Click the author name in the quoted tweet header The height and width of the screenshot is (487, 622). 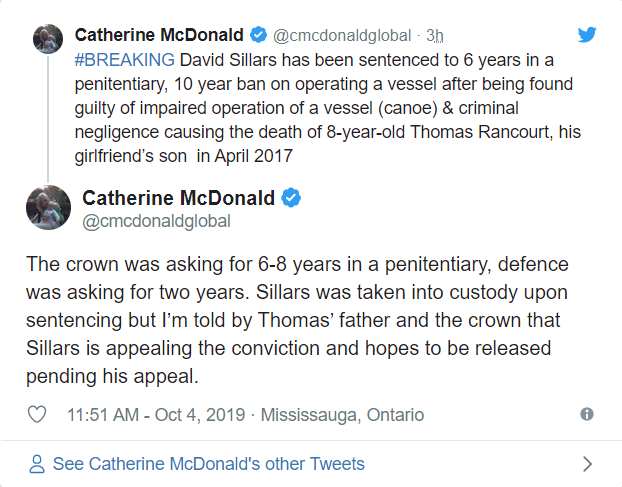click(x=159, y=36)
